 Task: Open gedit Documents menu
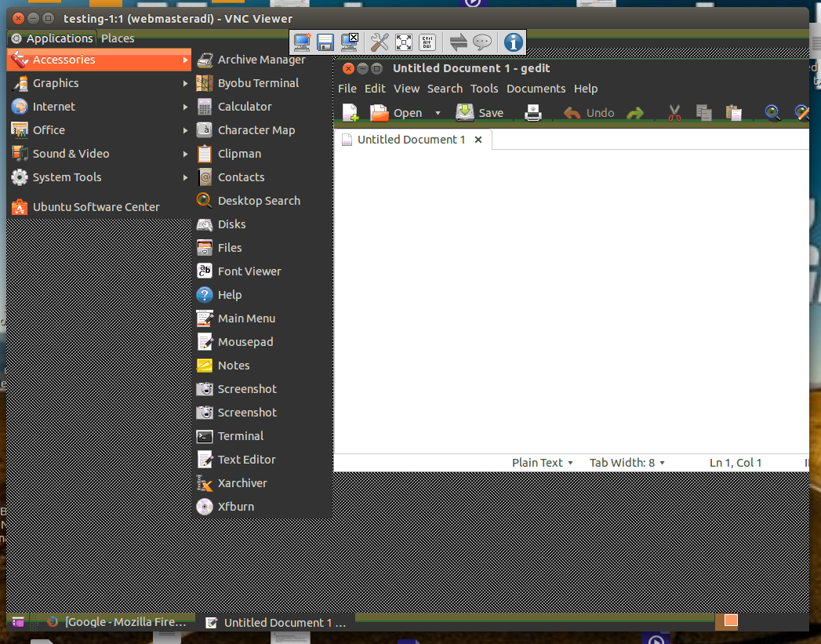click(536, 89)
